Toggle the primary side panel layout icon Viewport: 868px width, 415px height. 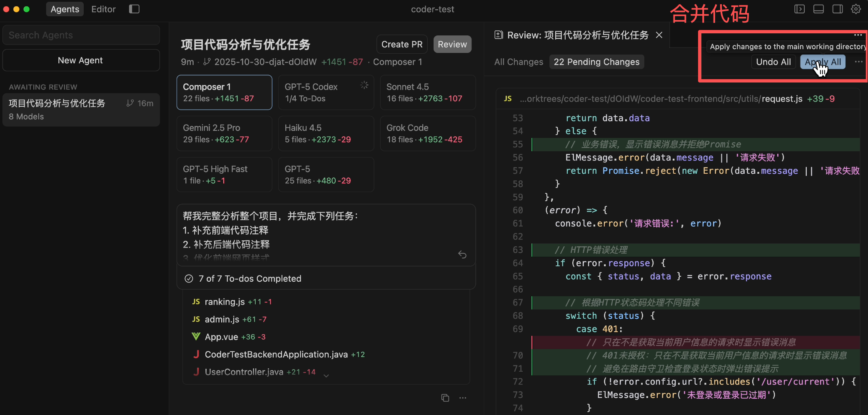pyautogui.click(x=799, y=9)
